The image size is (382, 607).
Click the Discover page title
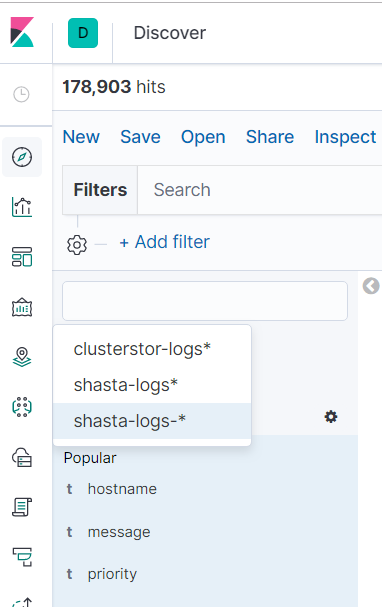click(170, 33)
